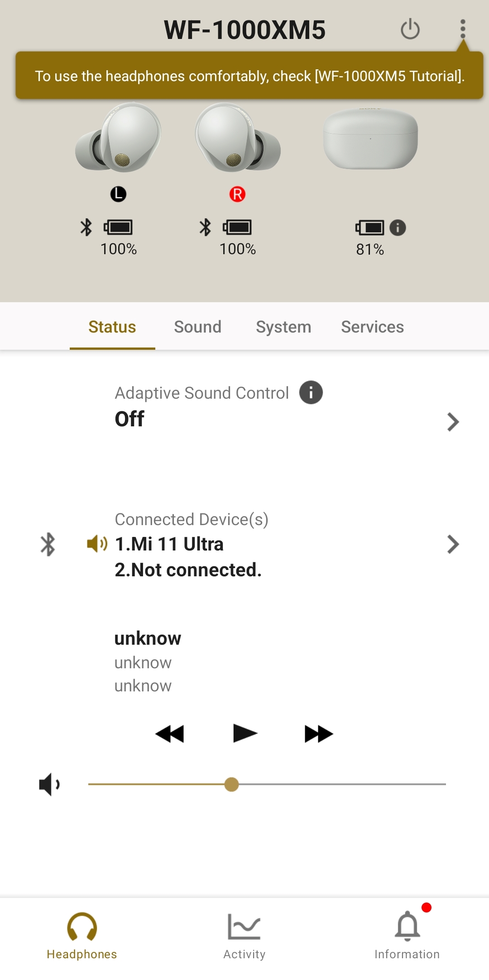Open the Services tab

click(x=372, y=327)
